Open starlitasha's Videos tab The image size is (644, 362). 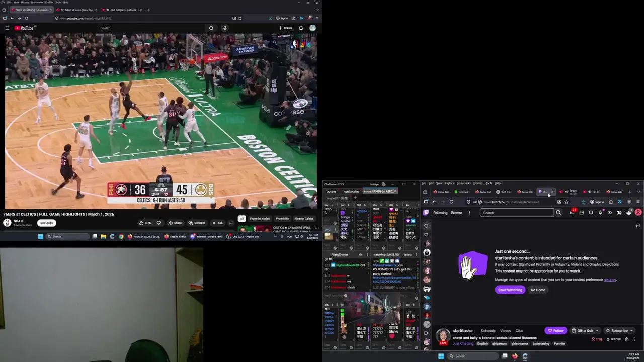tap(506, 331)
